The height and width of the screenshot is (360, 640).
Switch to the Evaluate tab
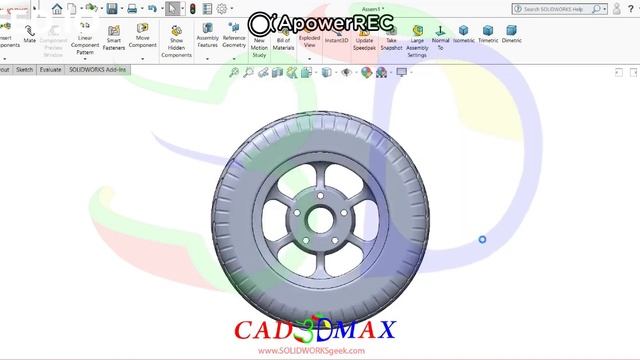[x=50, y=70]
